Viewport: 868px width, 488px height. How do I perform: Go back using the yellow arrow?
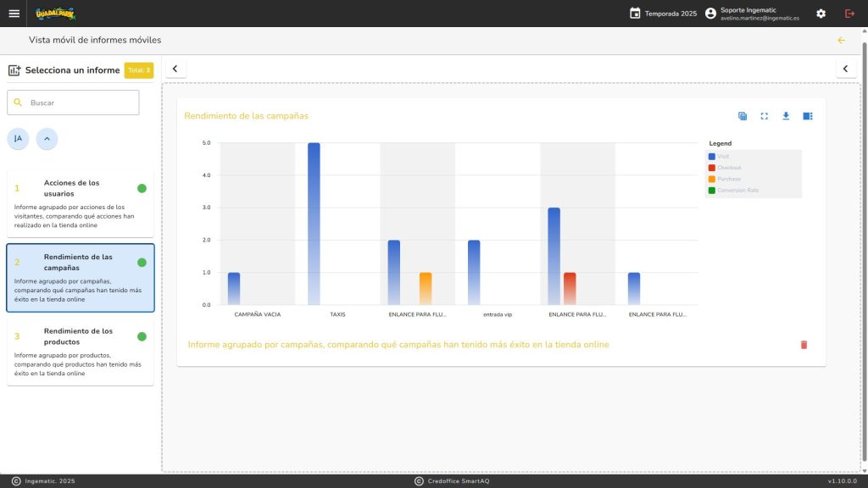tap(841, 40)
